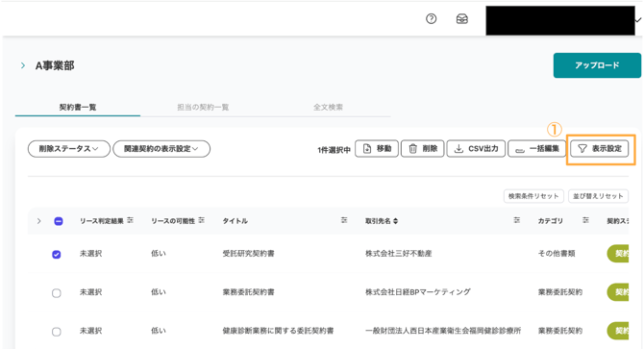The image size is (644, 349).
Task: Click the アップロード button
Action: click(597, 65)
